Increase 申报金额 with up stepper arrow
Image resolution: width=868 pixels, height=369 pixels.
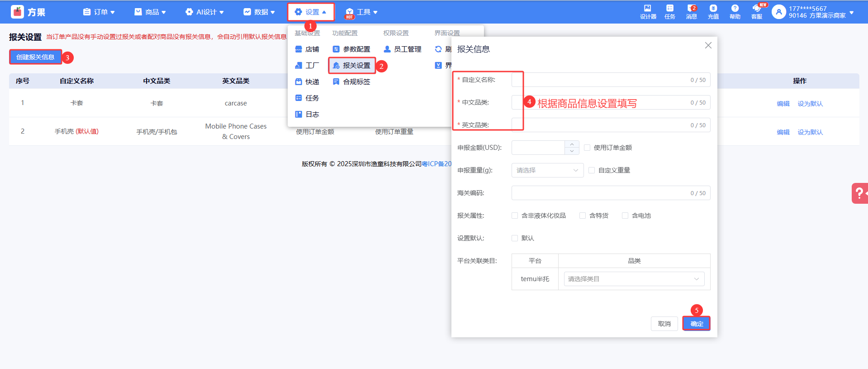click(x=572, y=144)
